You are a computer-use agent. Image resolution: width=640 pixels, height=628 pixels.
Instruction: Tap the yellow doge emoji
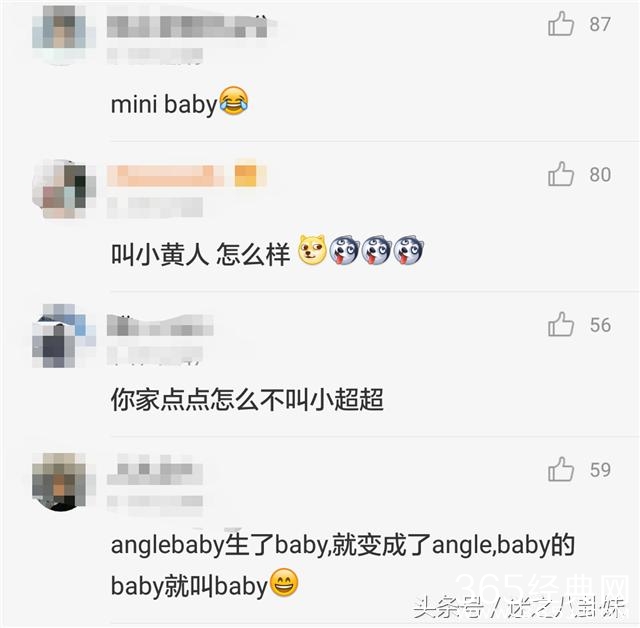[312, 249]
